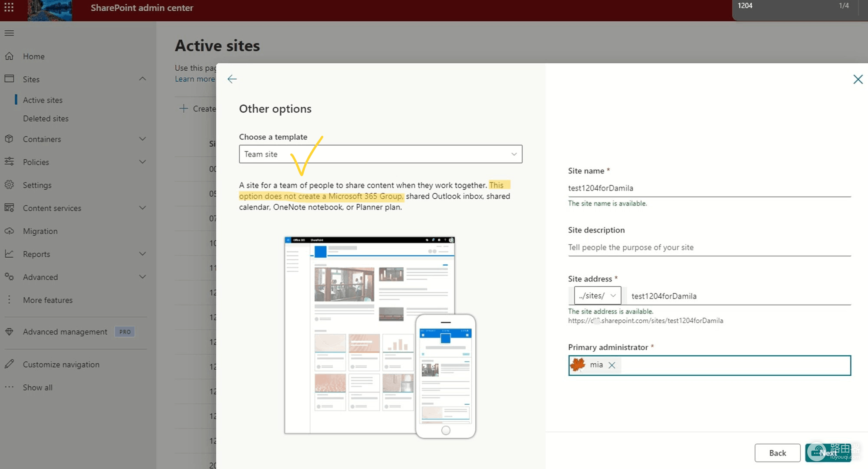Open Advanced management PRO item
This screenshot has width=868, height=469.
[x=76, y=332]
